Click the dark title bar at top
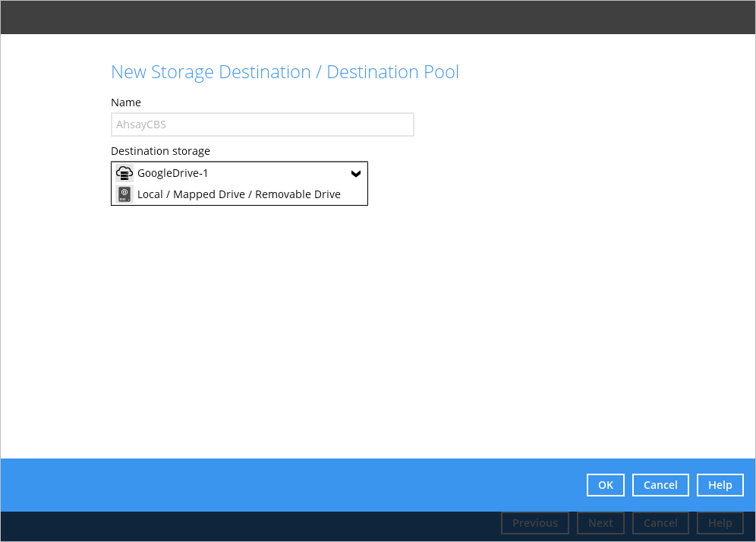Viewport: 756px width, 542px height. point(378,17)
